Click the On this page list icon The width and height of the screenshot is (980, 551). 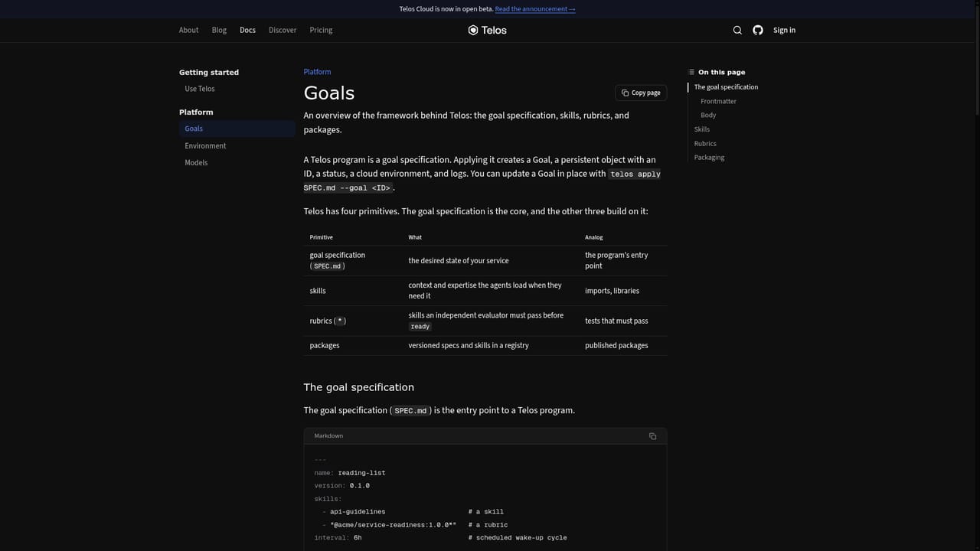[691, 72]
